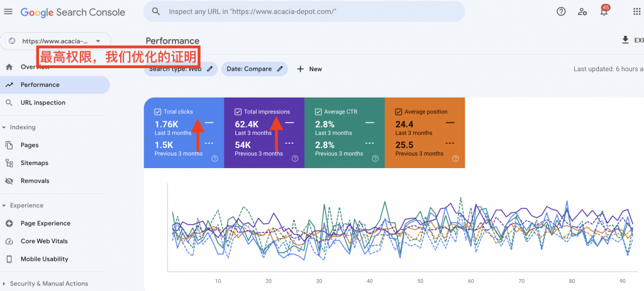Click the plus icon for New filter
Image resolution: width=644 pixels, height=291 pixels.
click(x=300, y=69)
